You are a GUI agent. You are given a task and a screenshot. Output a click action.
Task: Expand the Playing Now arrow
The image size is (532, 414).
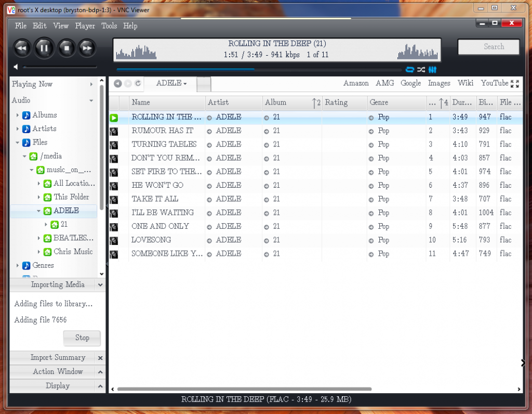click(91, 84)
